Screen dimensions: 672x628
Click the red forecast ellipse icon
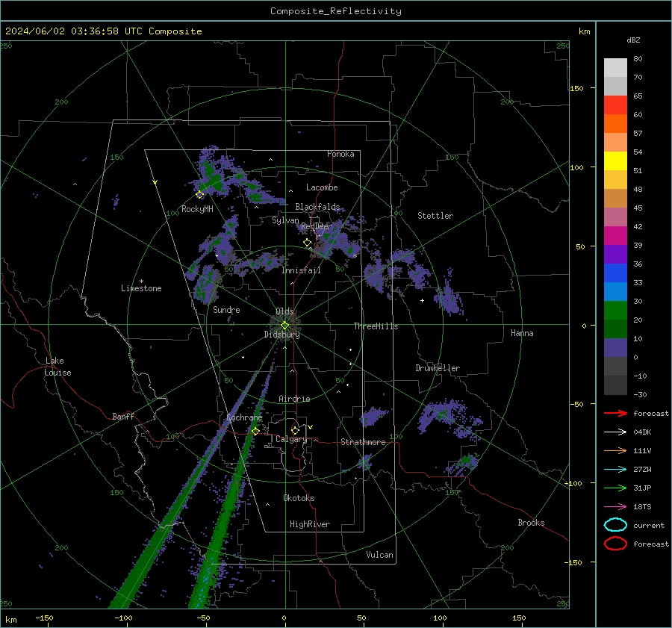coord(615,544)
